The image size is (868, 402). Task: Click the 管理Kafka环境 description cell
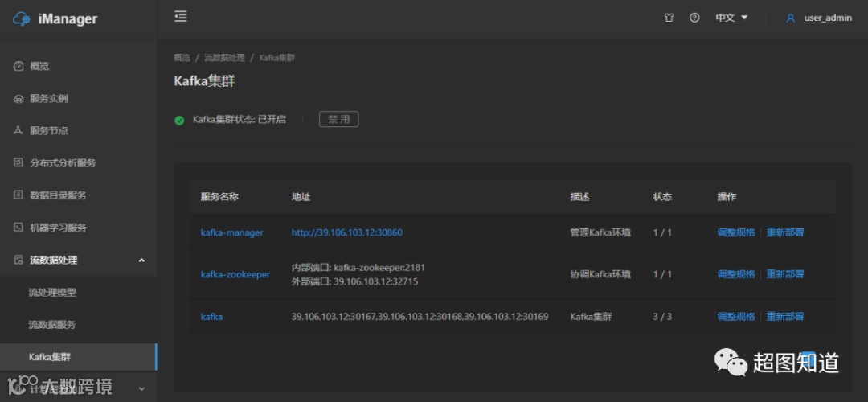[x=600, y=232]
